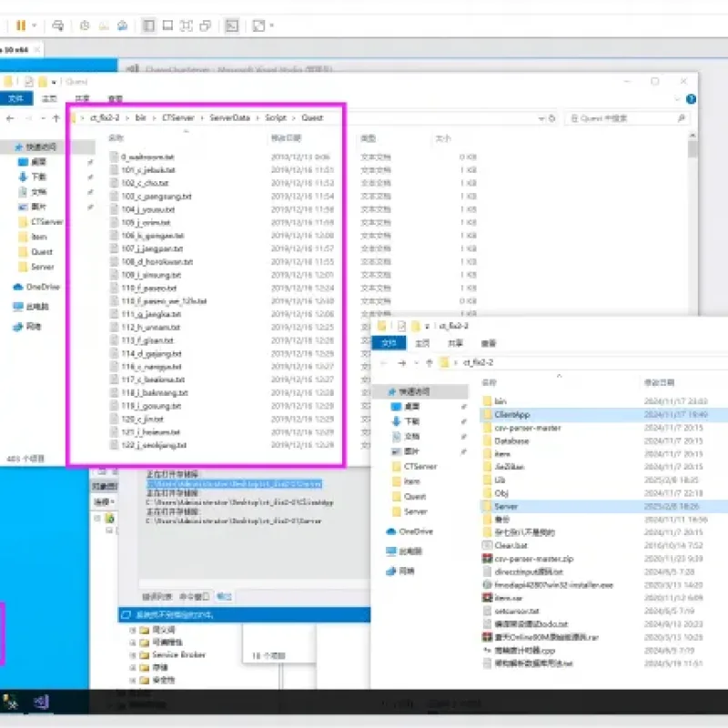Click the send Ctrl+Alt+Del toolbar icon
Viewport: 728px width, 728px height.
tap(58, 25)
